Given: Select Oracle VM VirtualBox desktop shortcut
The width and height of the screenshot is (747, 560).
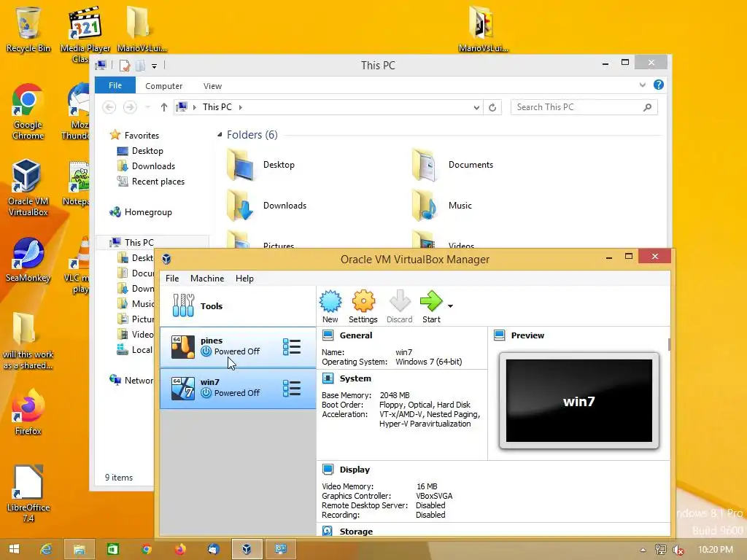Looking at the screenshot, I should (x=28, y=187).
